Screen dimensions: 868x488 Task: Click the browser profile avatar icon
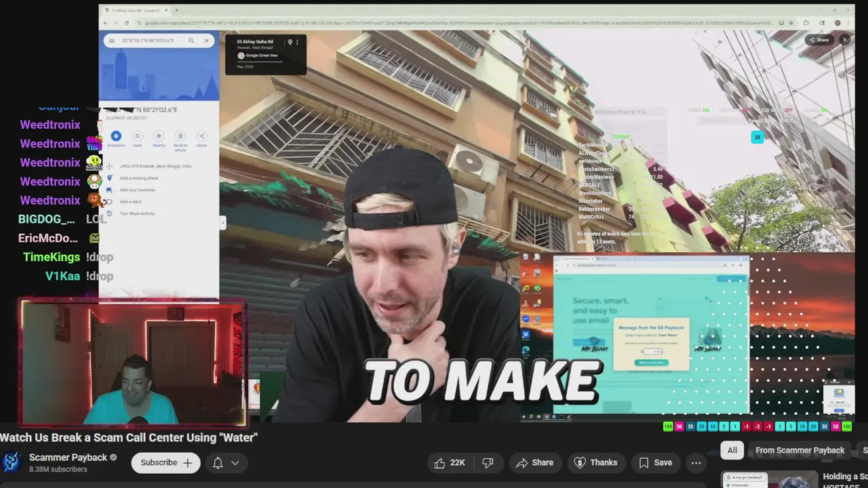[x=837, y=23]
